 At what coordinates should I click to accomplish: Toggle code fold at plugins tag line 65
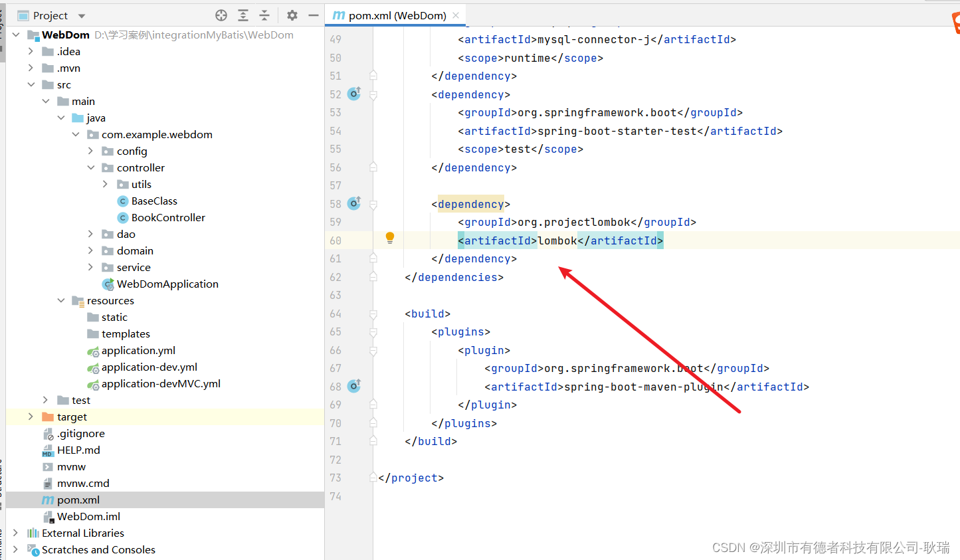[x=373, y=332]
